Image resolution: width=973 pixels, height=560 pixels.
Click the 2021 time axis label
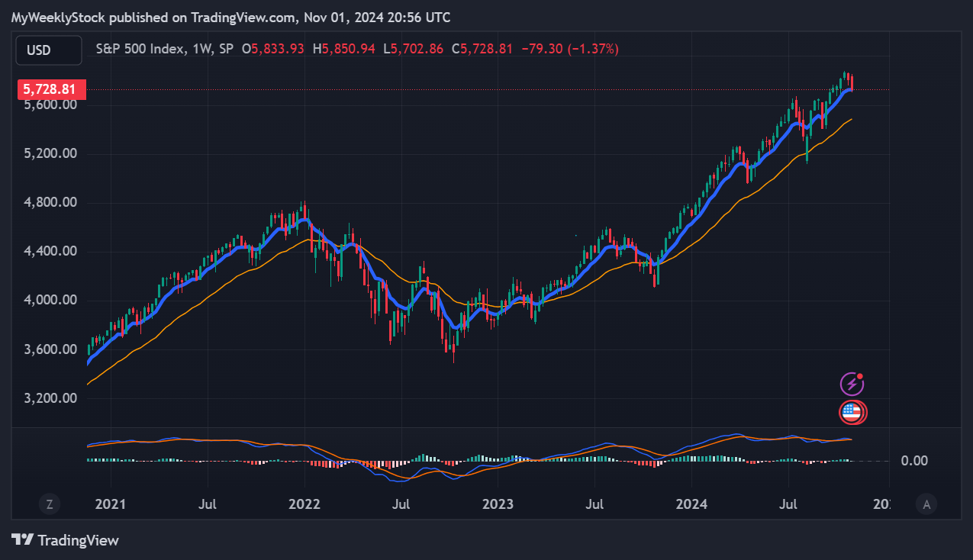111,504
